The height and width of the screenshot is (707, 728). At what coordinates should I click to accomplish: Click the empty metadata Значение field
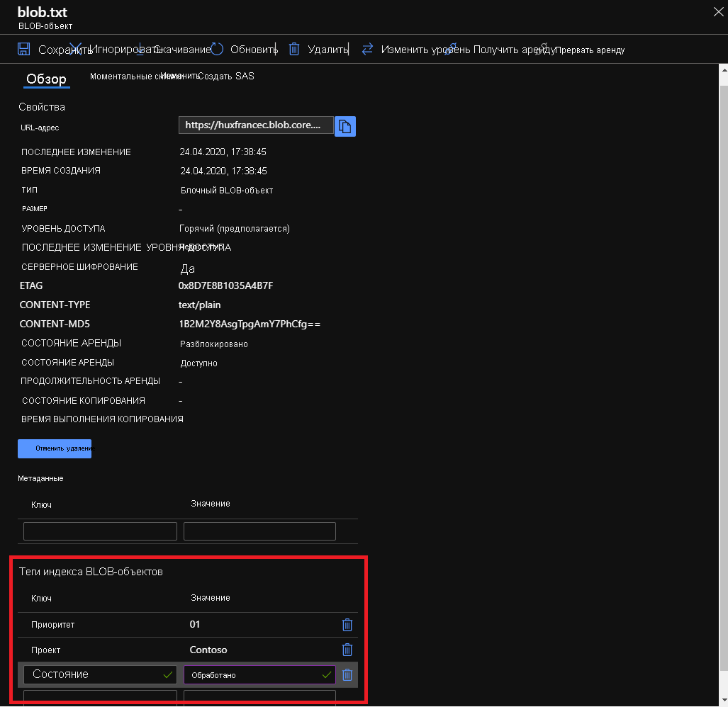pos(259,531)
